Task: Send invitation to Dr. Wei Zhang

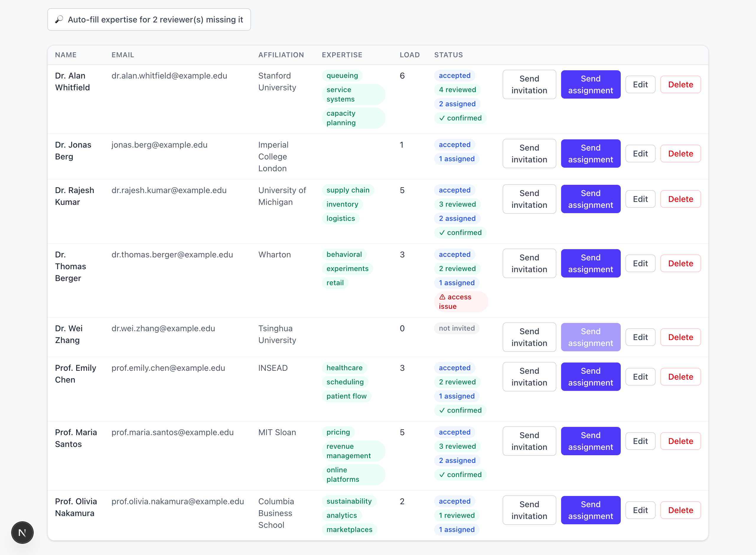Action: tap(529, 337)
